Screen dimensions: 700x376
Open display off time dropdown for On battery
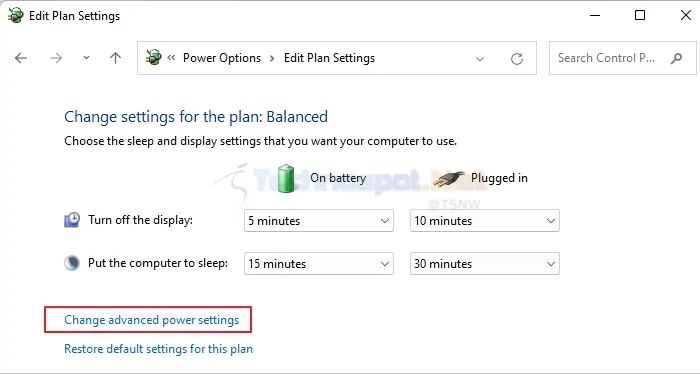pos(319,221)
